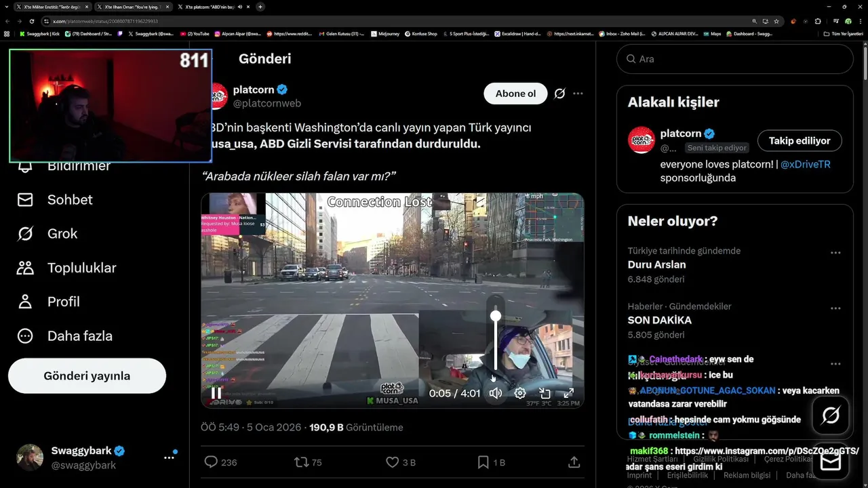Viewport: 868px width, 488px height.
Task: Open the floating messages envelope button
Action: 831,462
